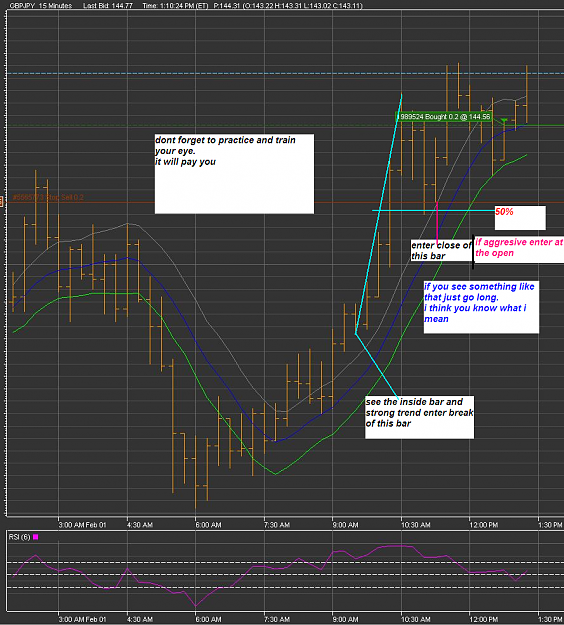Click '6:00 AM' on RSI panel time axis

(208, 619)
